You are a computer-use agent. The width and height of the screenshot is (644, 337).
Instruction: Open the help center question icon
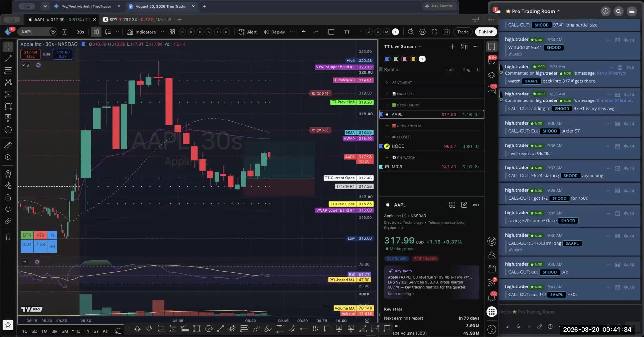(492, 330)
